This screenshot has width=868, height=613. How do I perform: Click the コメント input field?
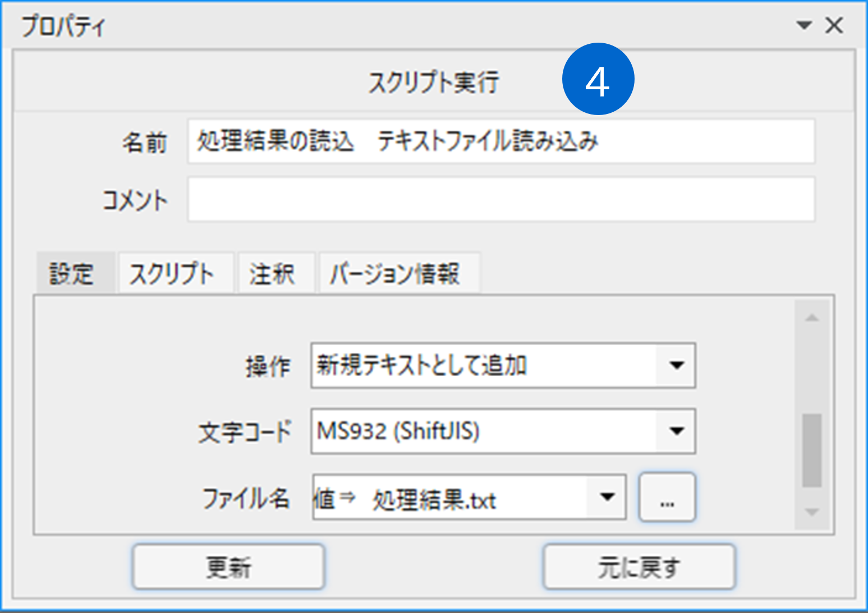point(501,199)
